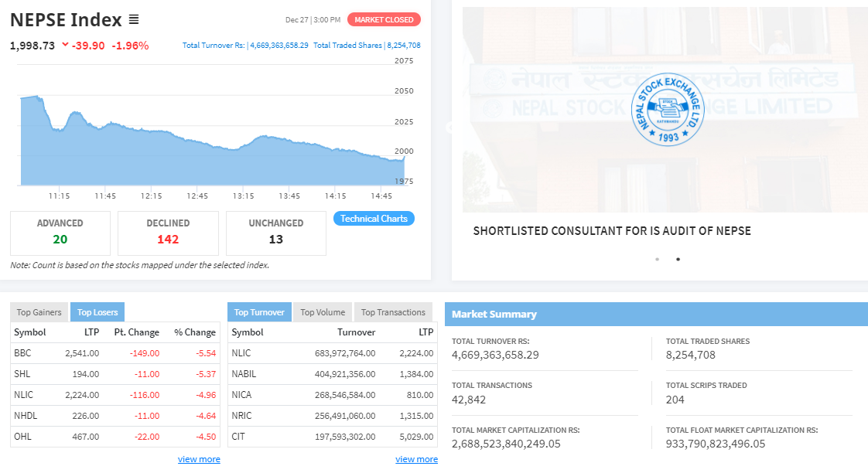Click the NLIC symbol in Top Turnover table
This screenshot has height=473, width=868.
tap(241, 353)
